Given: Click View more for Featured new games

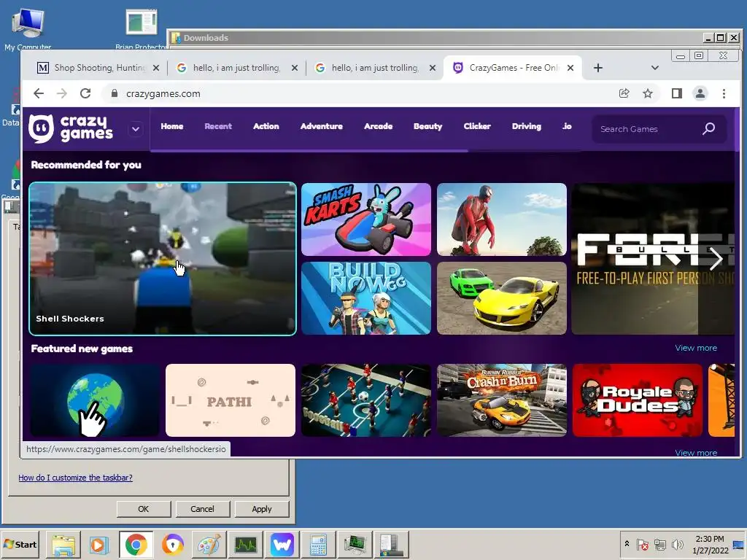Looking at the screenshot, I should point(696,348).
